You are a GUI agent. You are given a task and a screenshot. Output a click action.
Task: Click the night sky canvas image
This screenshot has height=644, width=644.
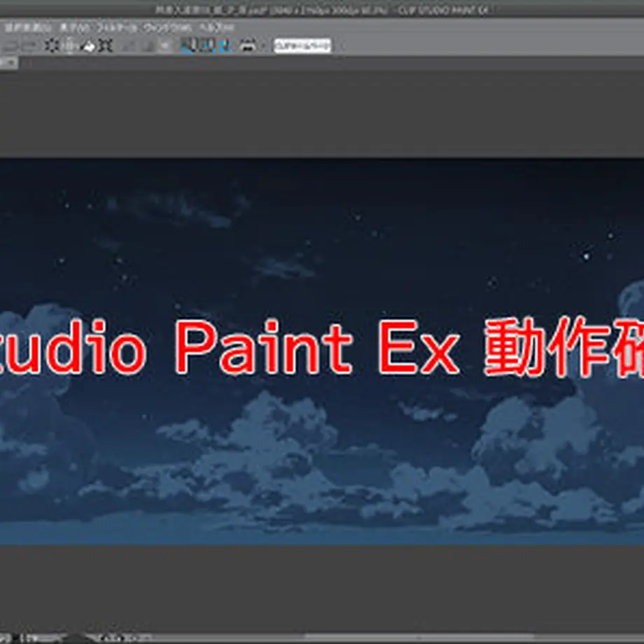tap(322, 351)
